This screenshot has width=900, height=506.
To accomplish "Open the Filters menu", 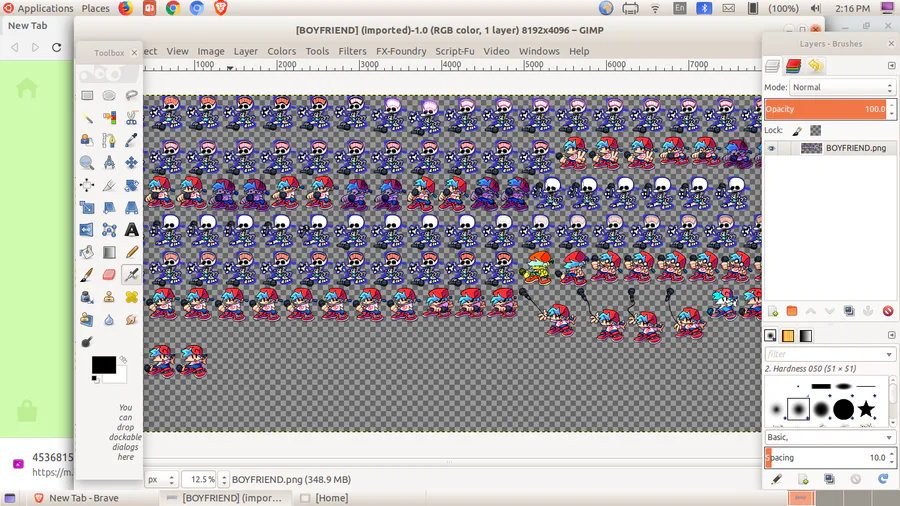I will coord(352,51).
